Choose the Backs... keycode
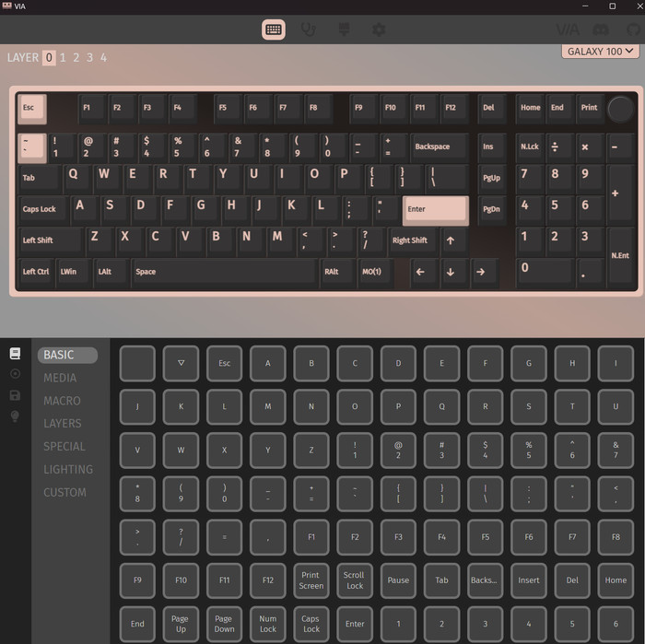 [485, 580]
